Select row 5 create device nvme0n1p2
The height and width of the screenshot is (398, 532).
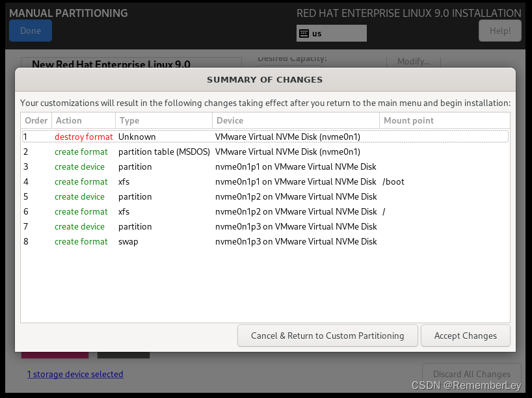tap(265, 196)
